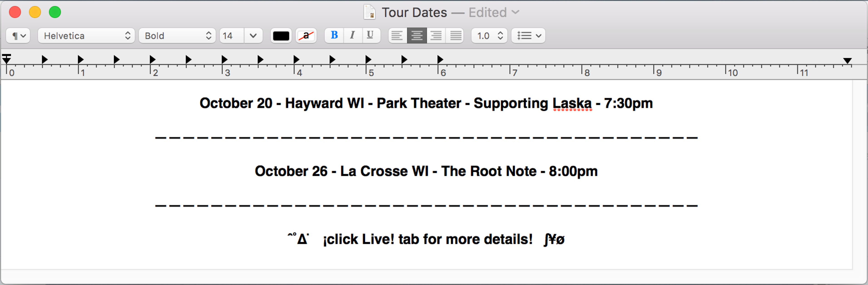The width and height of the screenshot is (868, 285).
Task: Open the Helvetica font family dropdown
Action: [86, 35]
